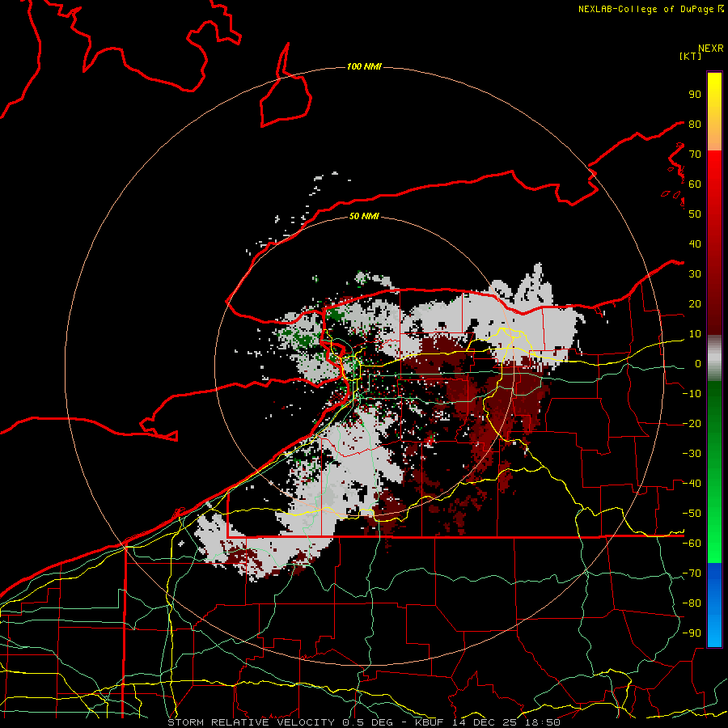Click the -50 value on the velocity scale

coord(692,514)
